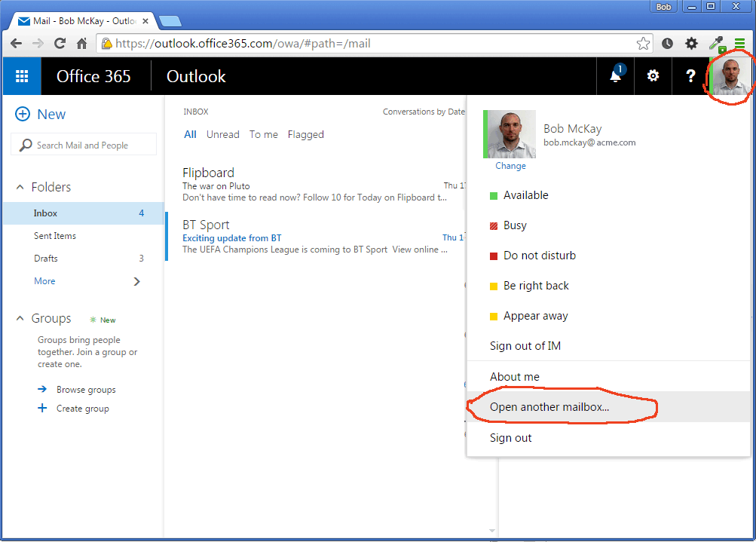Click the Create group link

[x=82, y=409]
